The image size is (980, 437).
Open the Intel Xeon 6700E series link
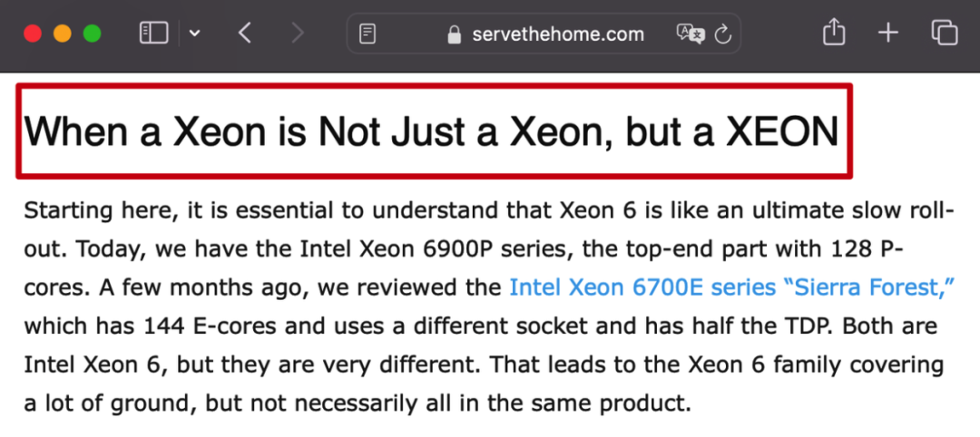[x=732, y=288]
